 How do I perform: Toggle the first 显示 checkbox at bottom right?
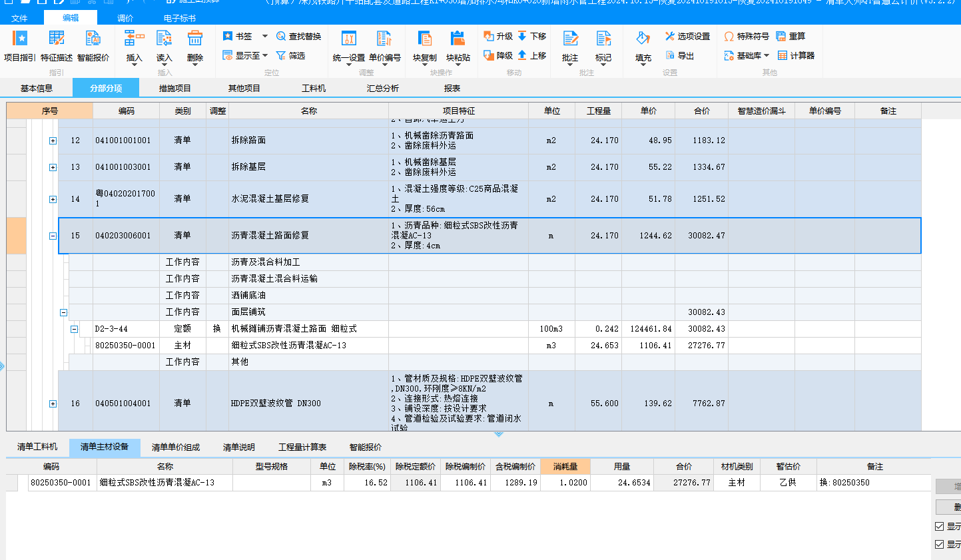tap(939, 526)
